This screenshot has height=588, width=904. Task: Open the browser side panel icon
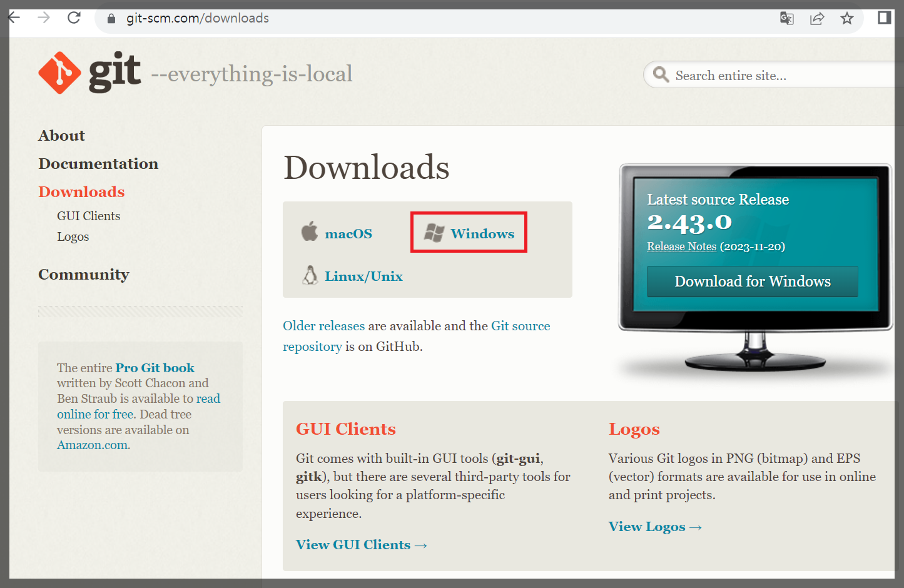884,18
